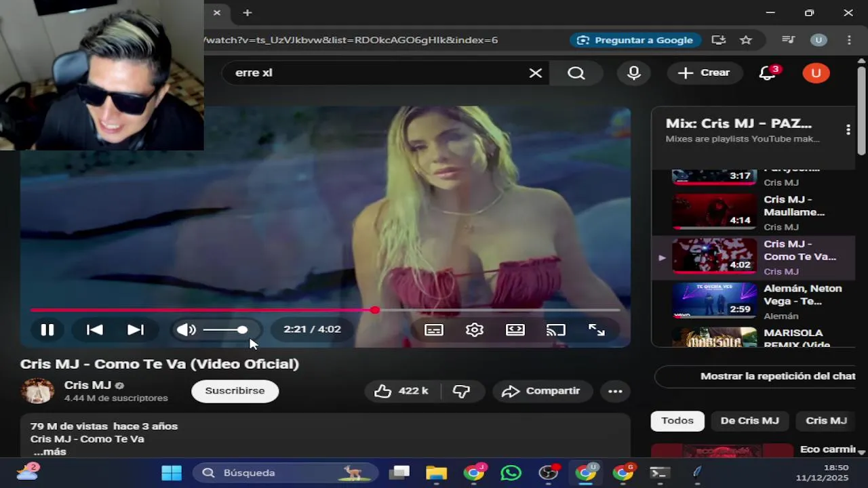This screenshot has width=868, height=488.
Task: Clear the search box text
Action: point(536,73)
